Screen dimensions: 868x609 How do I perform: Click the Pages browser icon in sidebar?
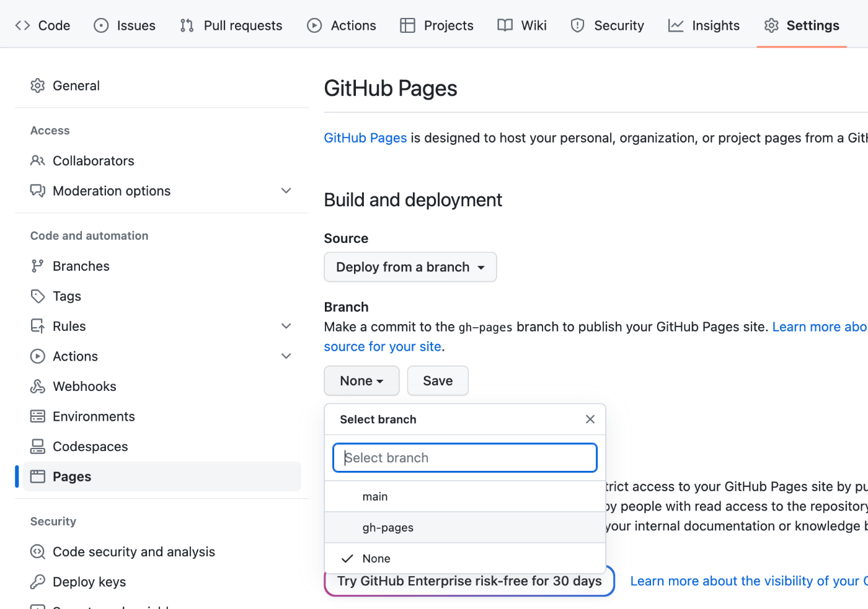[x=38, y=476]
